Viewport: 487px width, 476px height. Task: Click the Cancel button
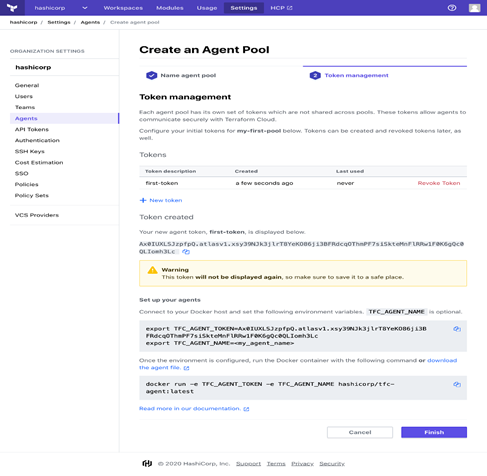(x=360, y=432)
